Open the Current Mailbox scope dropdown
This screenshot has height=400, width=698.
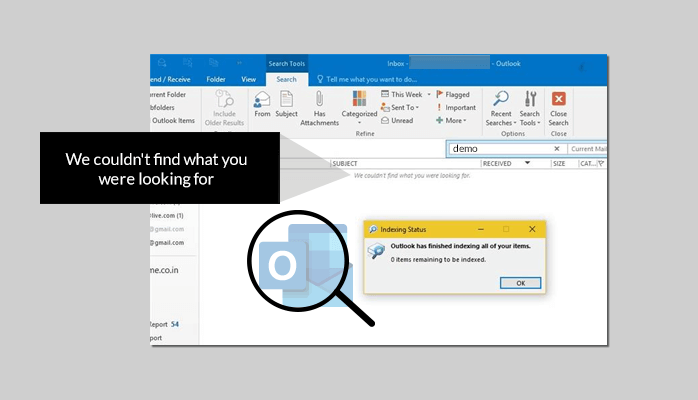coord(588,149)
